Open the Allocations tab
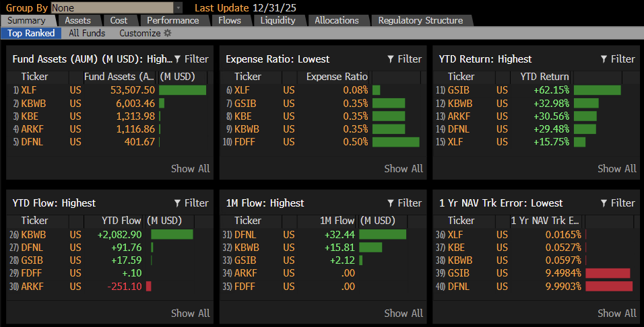This screenshot has width=644, height=327. 337,20
